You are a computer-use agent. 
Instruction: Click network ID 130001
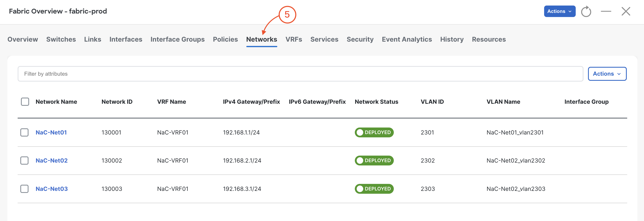click(111, 132)
